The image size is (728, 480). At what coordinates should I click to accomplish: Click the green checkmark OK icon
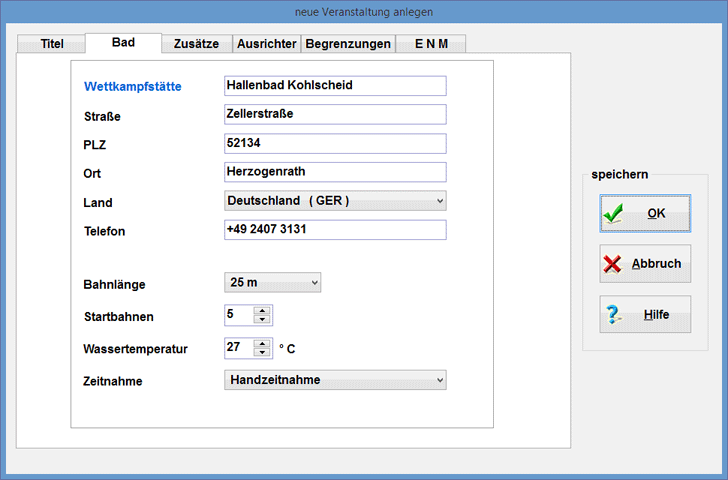tap(614, 213)
